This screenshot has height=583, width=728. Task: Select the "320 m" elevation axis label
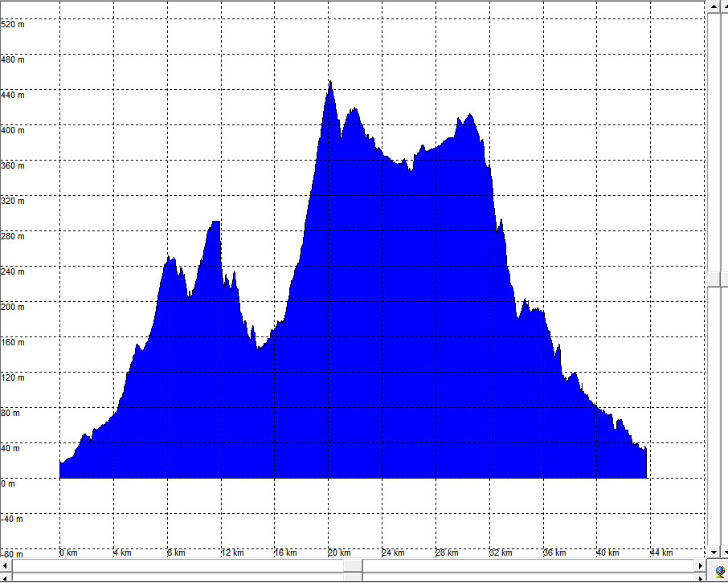13,201
